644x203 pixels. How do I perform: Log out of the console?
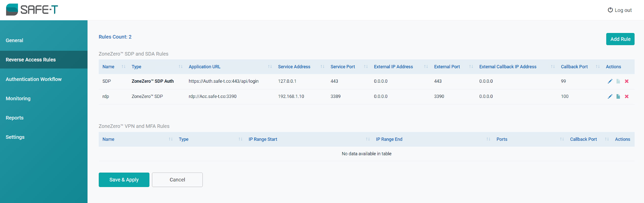tap(620, 10)
